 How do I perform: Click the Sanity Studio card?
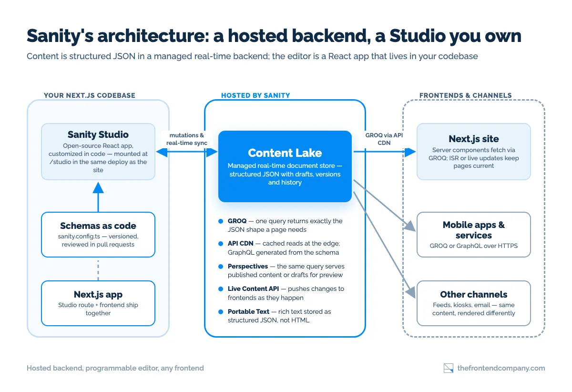click(x=98, y=152)
